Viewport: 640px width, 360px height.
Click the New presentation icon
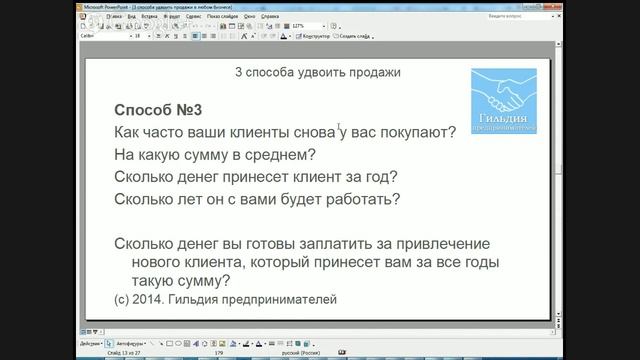pyautogui.click(x=83, y=26)
